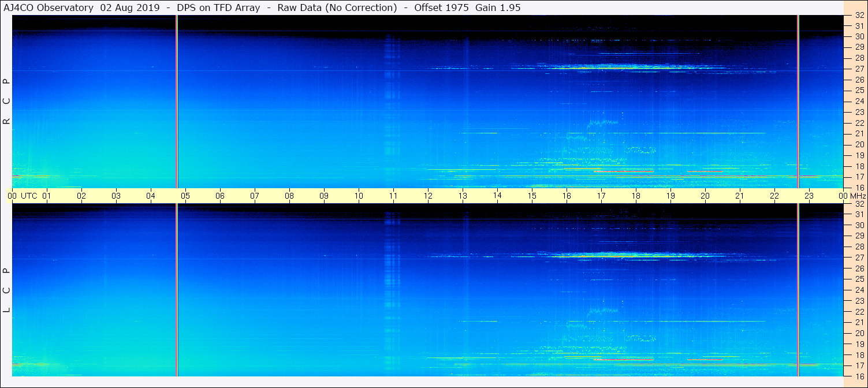Click the magenta 17.5 MHz streak in LCP spectrogram

pos(624,359)
